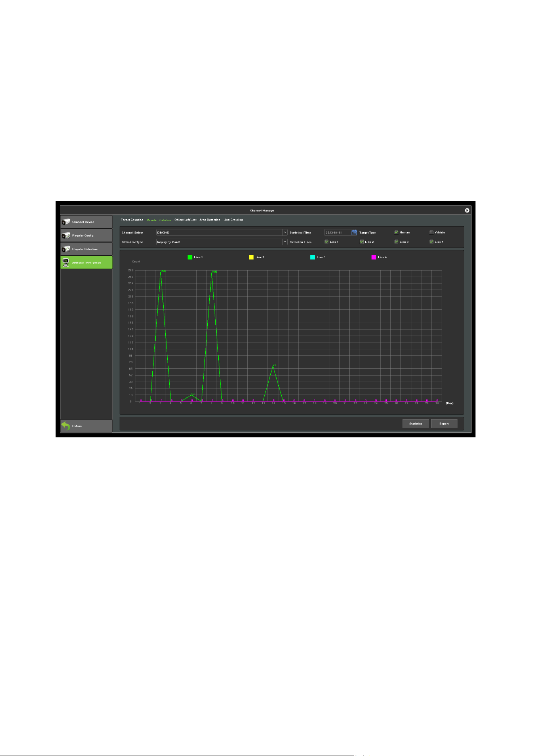Switch to the Line Crossing tab
Screen dimensions: 535x756
tap(233, 220)
